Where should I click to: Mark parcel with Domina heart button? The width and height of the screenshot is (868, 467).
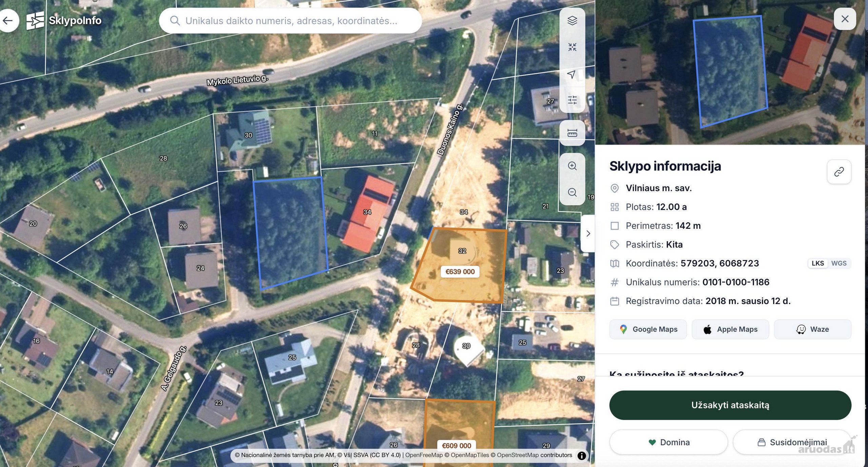(669, 442)
